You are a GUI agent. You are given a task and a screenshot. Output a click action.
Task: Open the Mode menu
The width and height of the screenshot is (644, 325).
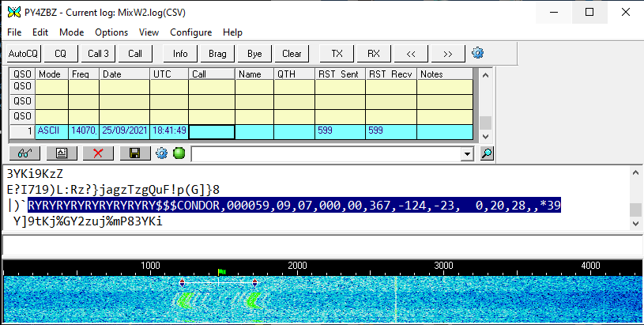(71, 32)
